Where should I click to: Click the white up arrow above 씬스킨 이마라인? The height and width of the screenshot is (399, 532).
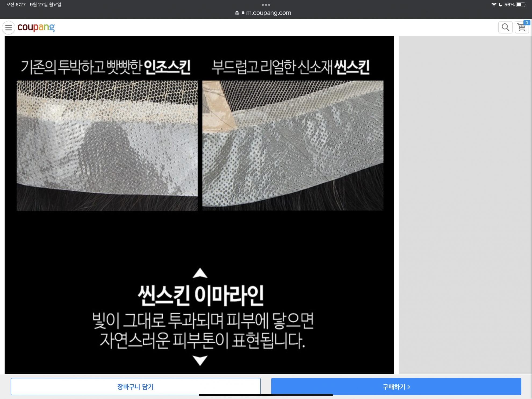(x=200, y=273)
